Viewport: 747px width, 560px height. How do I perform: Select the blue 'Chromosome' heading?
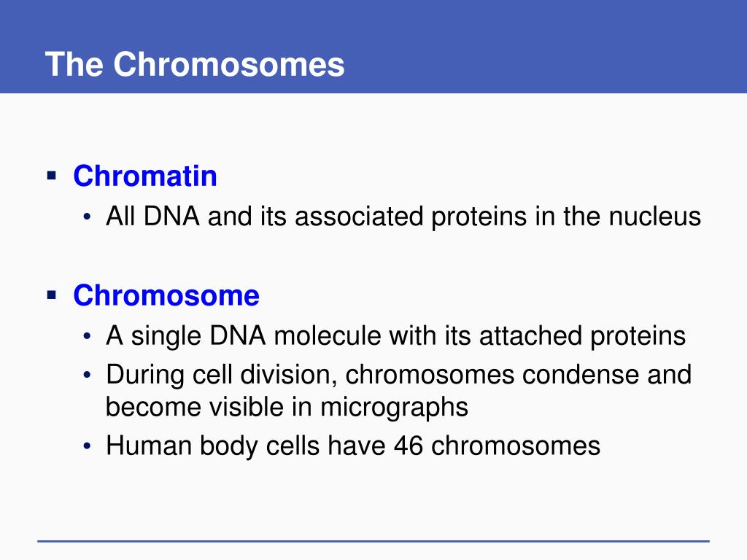tap(166, 295)
